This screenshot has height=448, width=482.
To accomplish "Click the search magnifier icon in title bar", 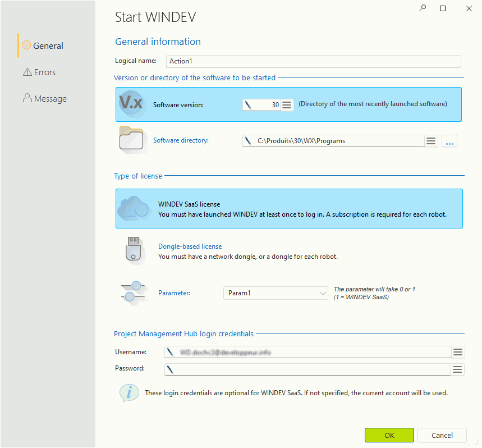I will click(x=423, y=8).
